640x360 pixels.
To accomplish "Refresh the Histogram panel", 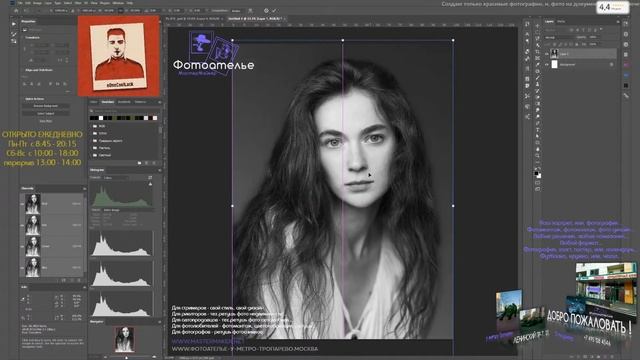I will [150, 178].
